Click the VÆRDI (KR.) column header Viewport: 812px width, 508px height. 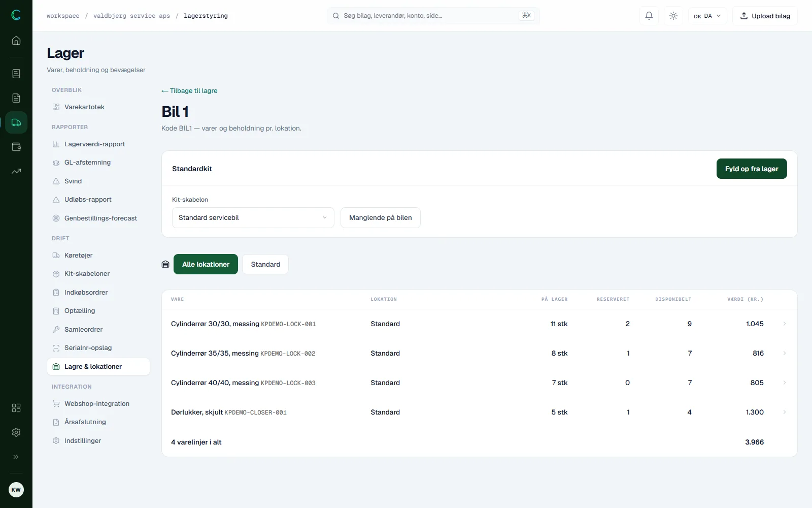745,299
